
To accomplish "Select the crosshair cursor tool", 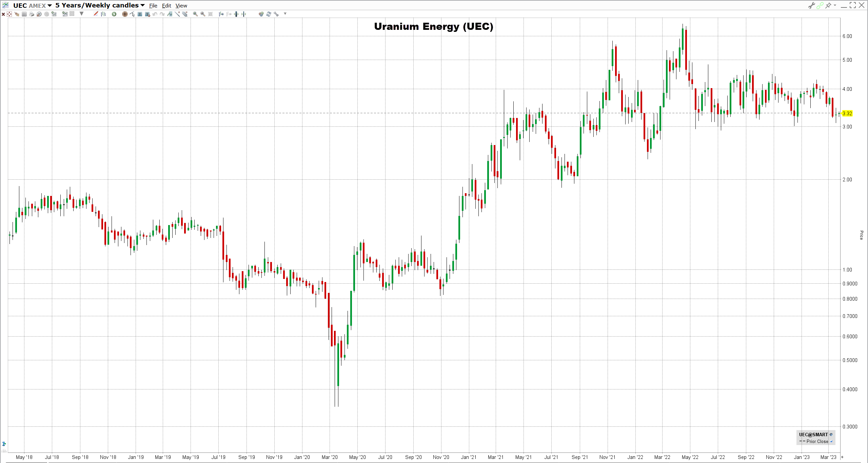I will pos(125,14).
